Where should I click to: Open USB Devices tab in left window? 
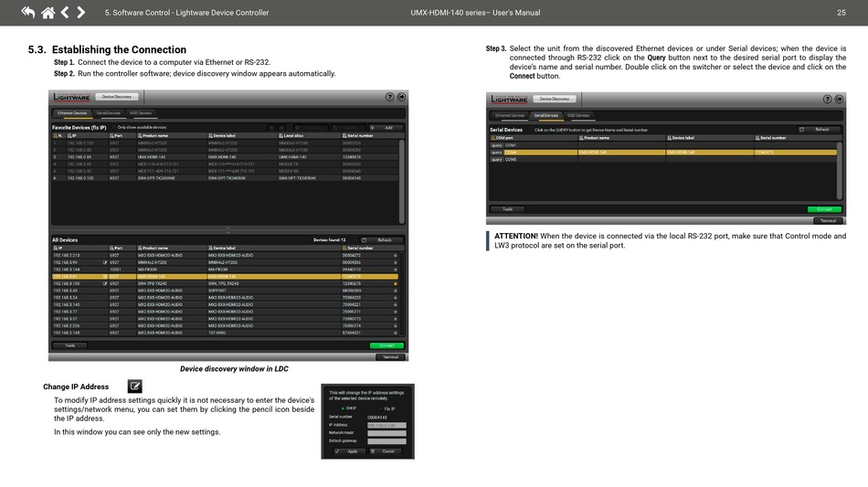[141, 113]
